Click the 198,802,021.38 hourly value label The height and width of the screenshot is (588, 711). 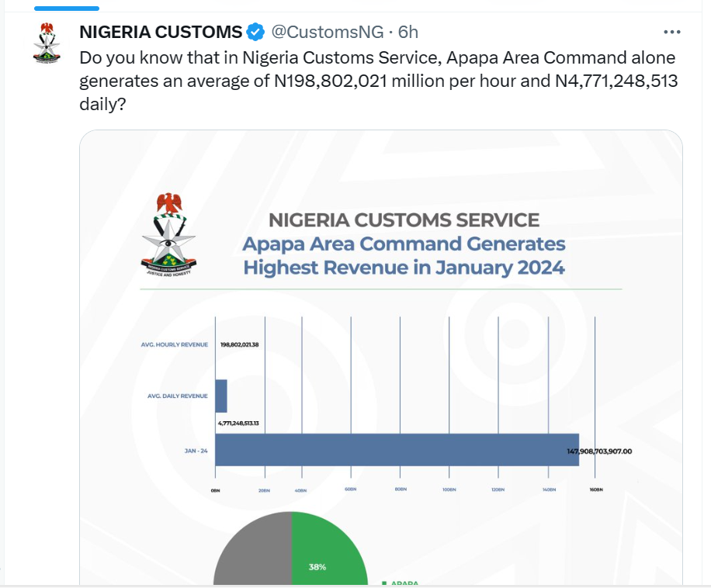[239, 344]
